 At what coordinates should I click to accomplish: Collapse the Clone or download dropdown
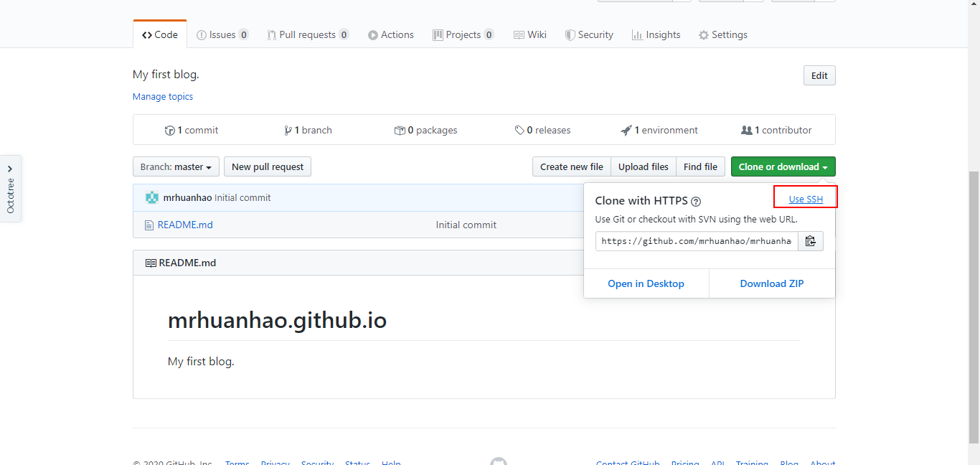pyautogui.click(x=783, y=166)
